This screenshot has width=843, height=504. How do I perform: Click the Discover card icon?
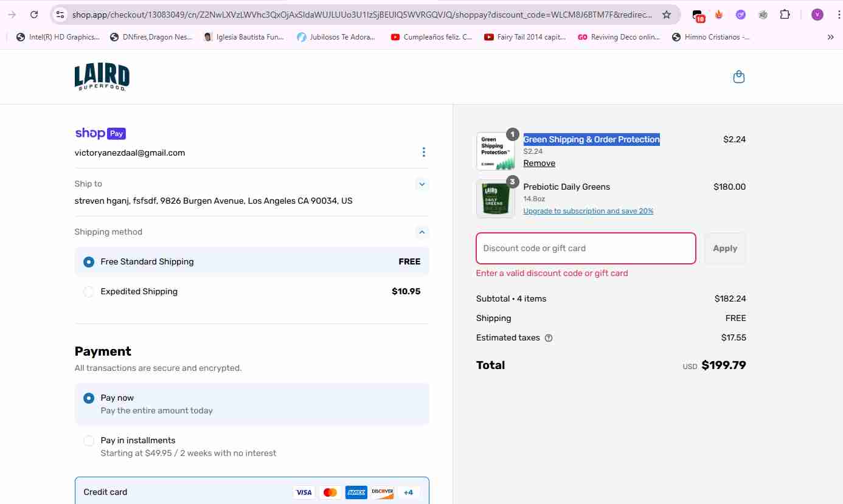383,492
